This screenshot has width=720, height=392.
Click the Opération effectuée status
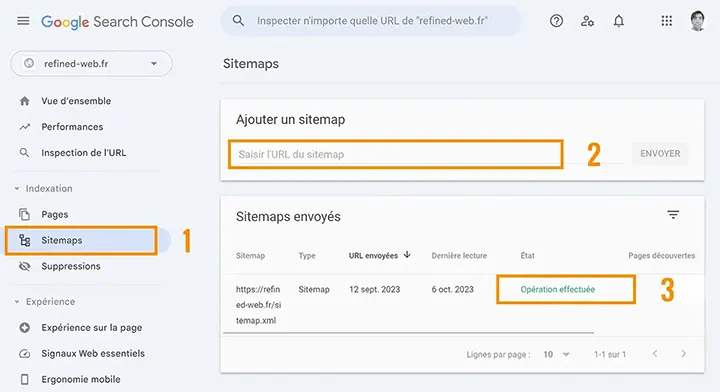[557, 289]
